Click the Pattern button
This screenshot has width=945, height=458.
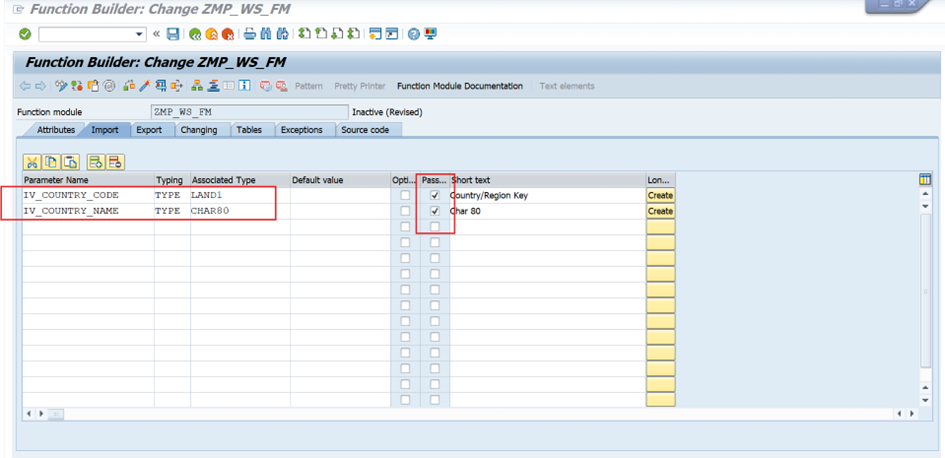(309, 86)
